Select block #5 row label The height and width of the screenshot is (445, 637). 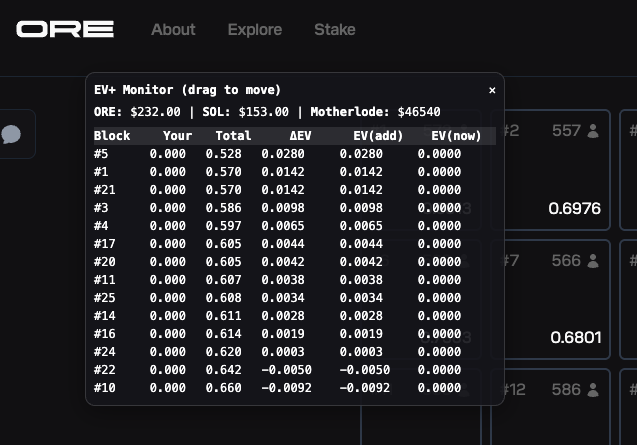pyautogui.click(x=101, y=154)
